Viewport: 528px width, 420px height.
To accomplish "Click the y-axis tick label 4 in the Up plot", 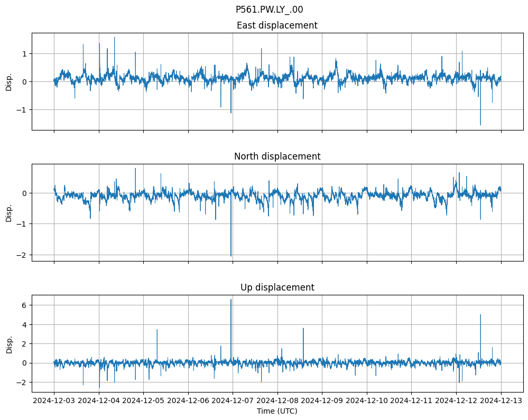I will (x=24, y=324).
